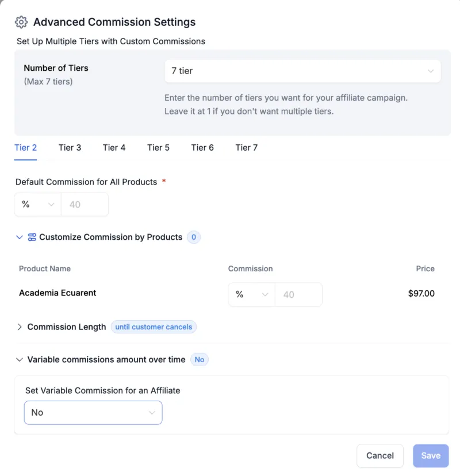The image size is (460, 476).
Task: Click the 'until customer cancels' badge
Action: coord(154,327)
